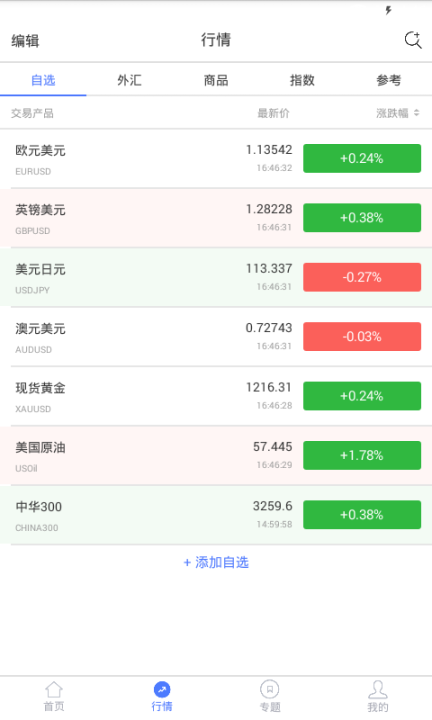The image size is (432, 720).
Task: Open the 首页 home icon
Action: pos(54,689)
